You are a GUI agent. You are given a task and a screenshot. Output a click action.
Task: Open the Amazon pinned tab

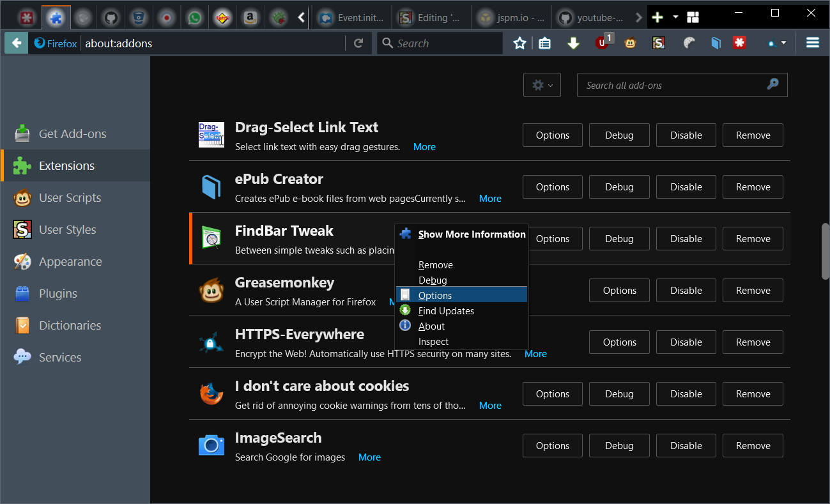250,18
